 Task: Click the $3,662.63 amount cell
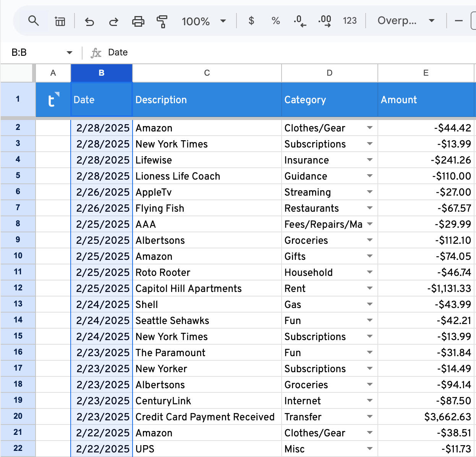[x=426, y=416]
